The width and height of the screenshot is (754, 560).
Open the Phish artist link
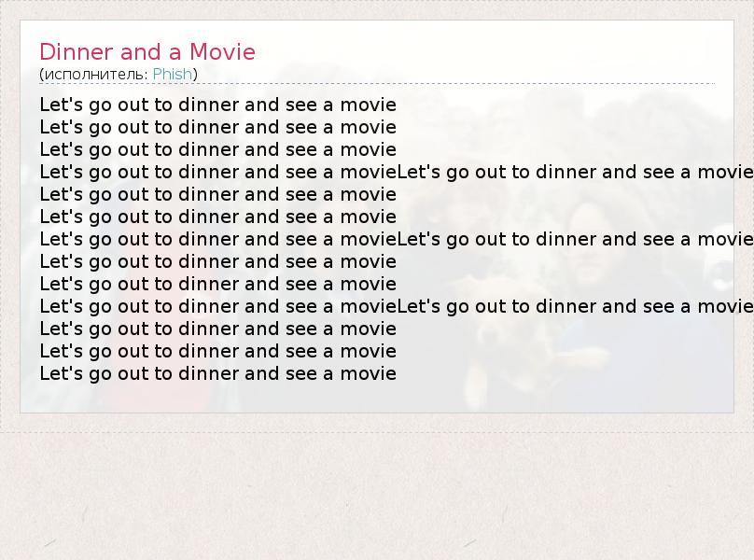click(172, 74)
